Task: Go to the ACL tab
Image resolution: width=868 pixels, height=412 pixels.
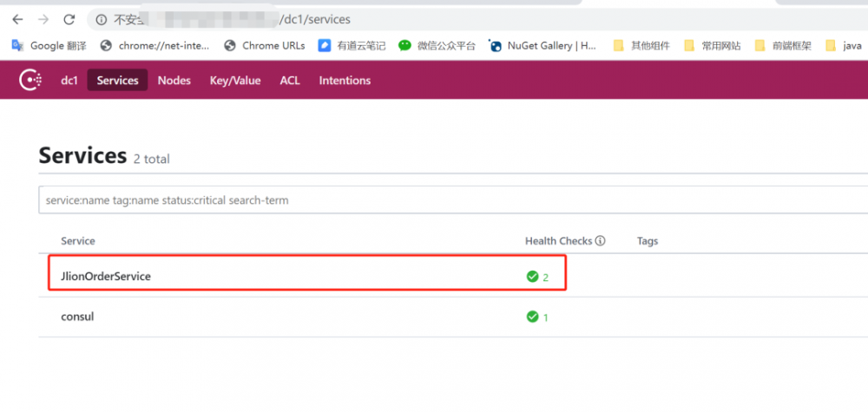Action: 290,81
